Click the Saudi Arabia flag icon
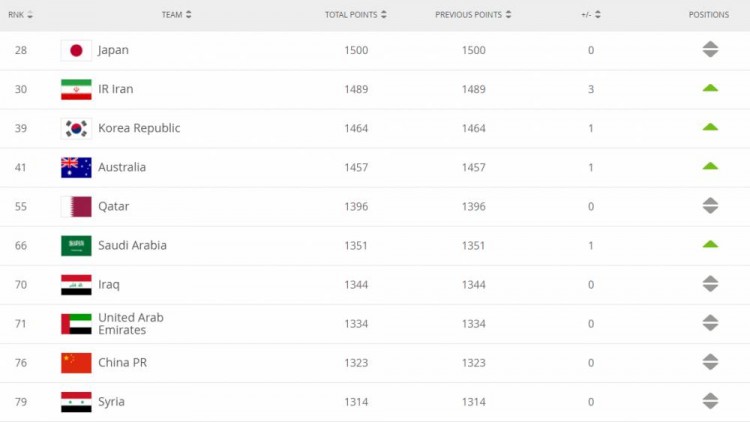Image resolution: width=750 pixels, height=422 pixels. tap(76, 245)
